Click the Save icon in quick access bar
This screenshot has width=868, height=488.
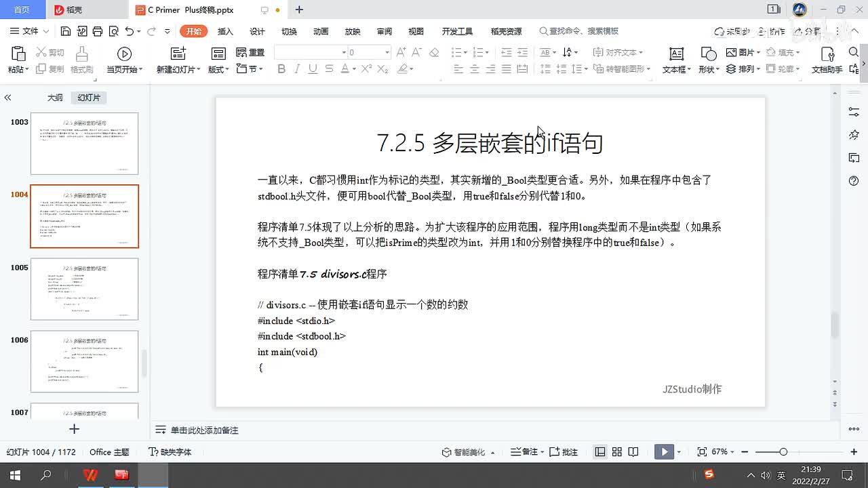(x=66, y=31)
